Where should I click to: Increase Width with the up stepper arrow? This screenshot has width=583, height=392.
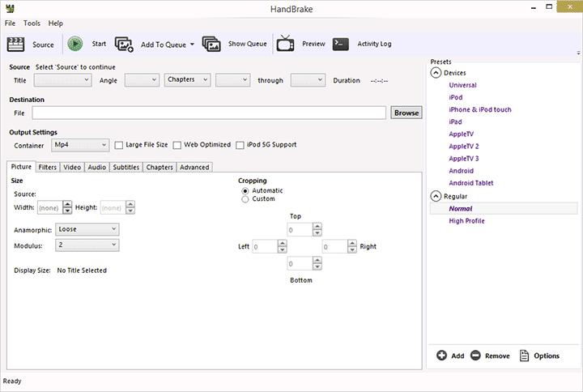[x=67, y=204]
